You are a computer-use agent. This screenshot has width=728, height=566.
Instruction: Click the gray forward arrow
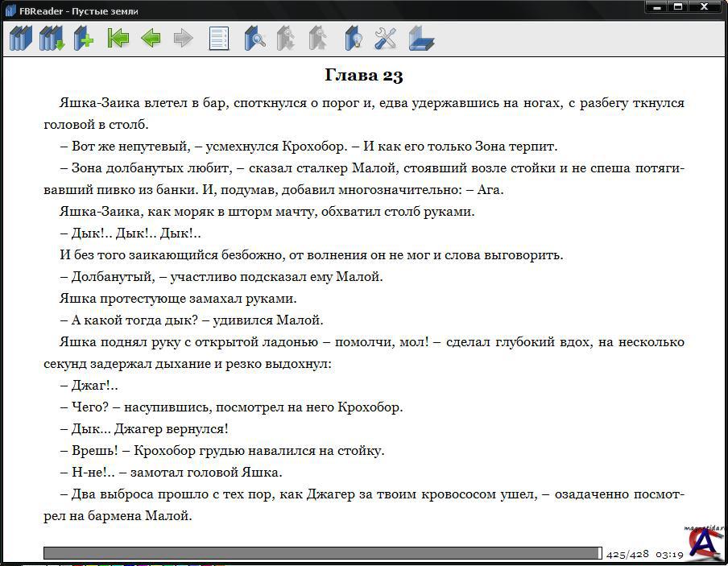coord(184,38)
